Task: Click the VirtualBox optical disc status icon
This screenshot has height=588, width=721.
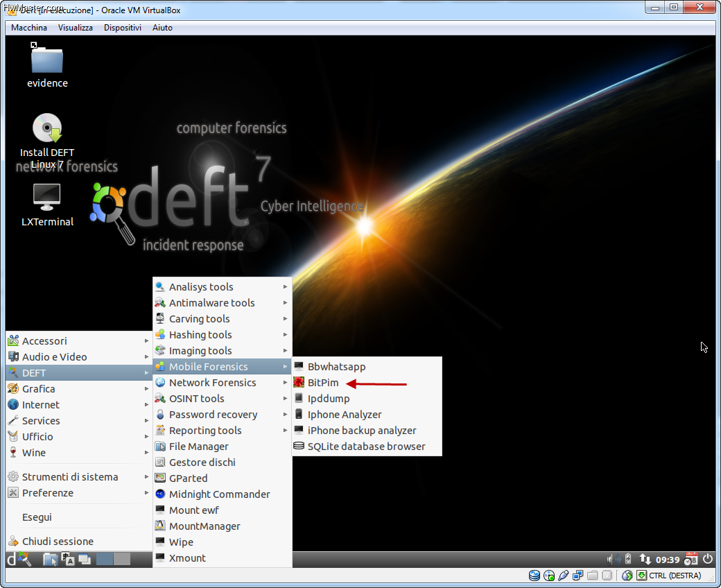Action: (x=549, y=576)
